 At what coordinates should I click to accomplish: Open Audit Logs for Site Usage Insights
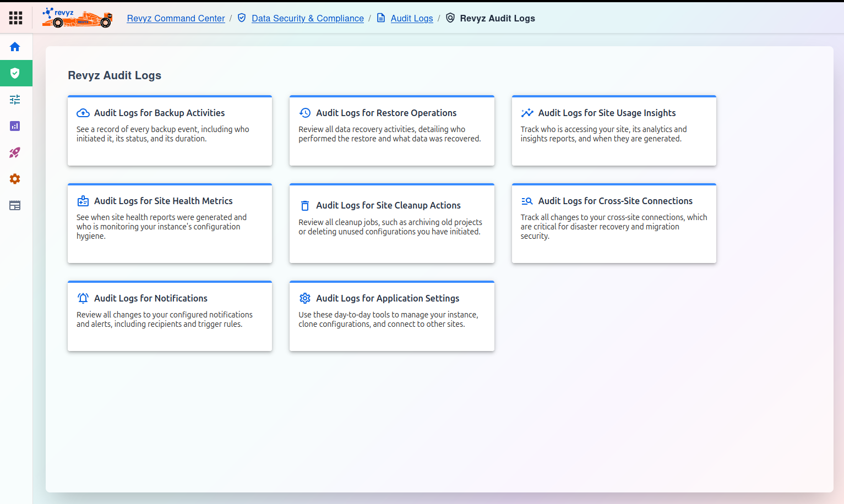(x=613, y=131)
